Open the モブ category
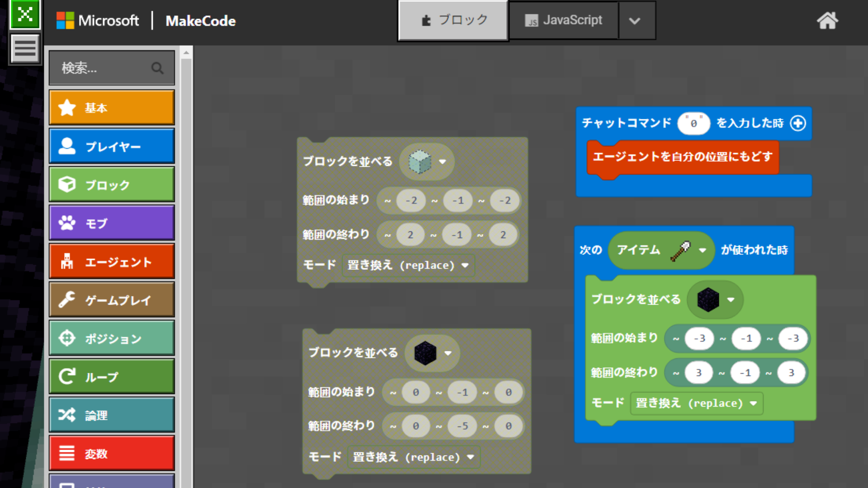Image resolution: width=868 pixels, height=488 pixels. 112,223
